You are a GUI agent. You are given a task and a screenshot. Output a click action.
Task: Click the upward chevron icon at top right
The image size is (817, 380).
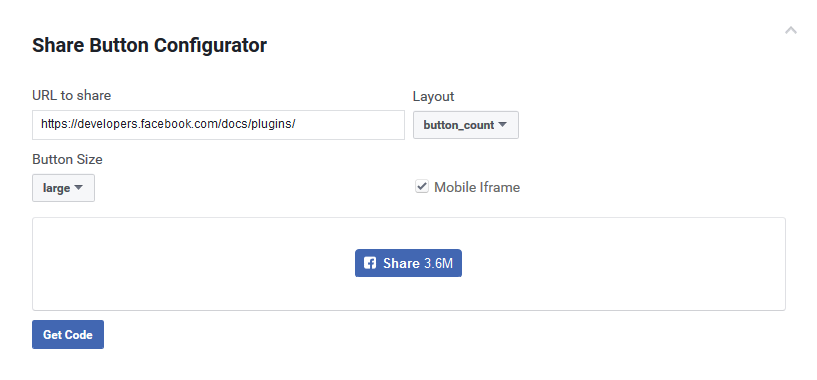pos(790,30)
